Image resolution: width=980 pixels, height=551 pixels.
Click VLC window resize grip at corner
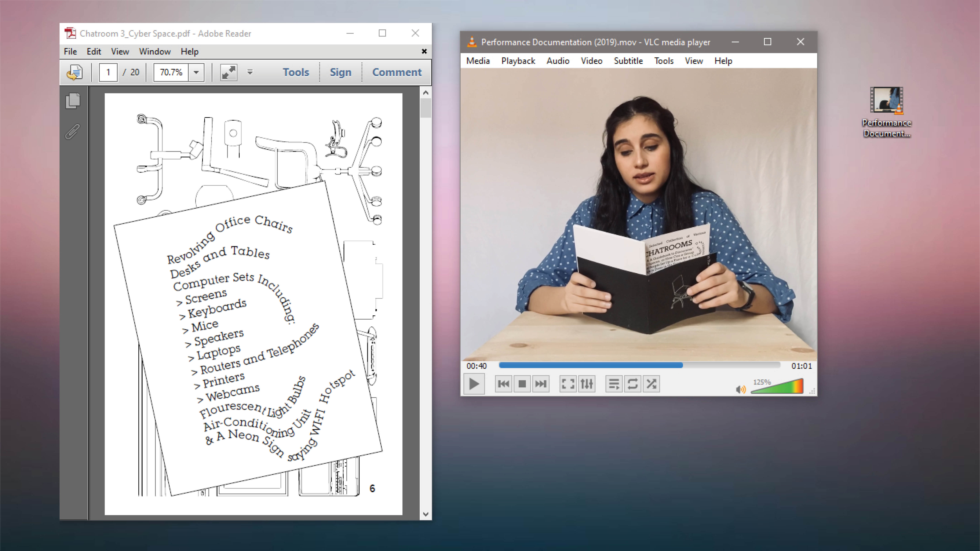(x=812, y=392)
